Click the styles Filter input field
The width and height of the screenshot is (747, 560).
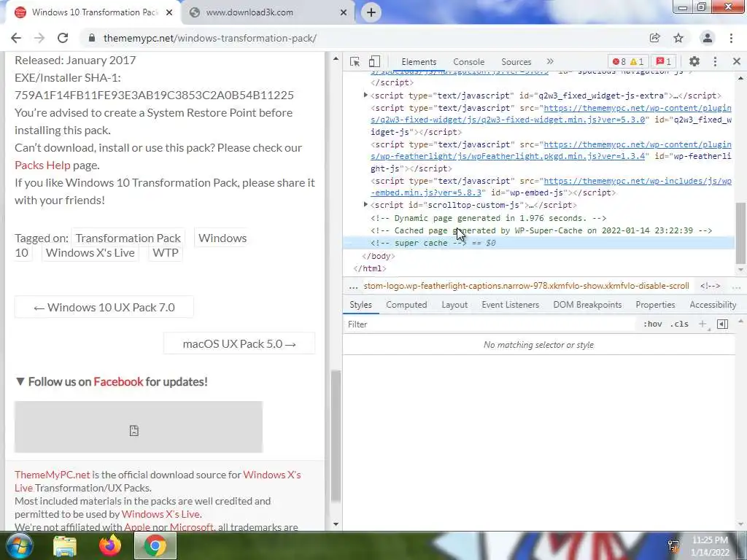point(491,324)
